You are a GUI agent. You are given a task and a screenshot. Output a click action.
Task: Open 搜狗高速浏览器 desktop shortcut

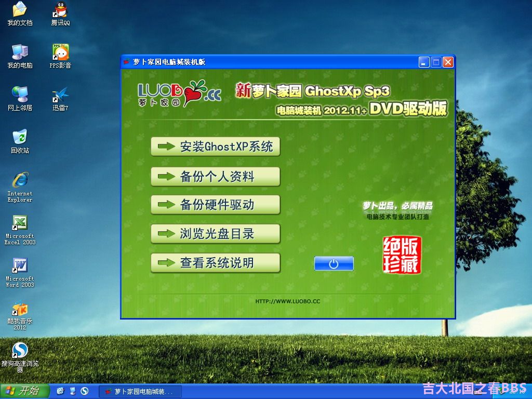20,351
